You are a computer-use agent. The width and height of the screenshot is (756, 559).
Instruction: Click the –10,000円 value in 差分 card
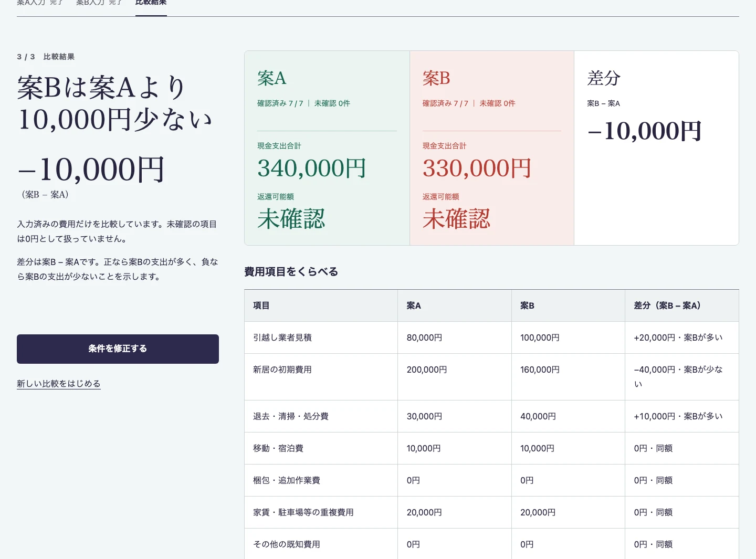[645, 131]
